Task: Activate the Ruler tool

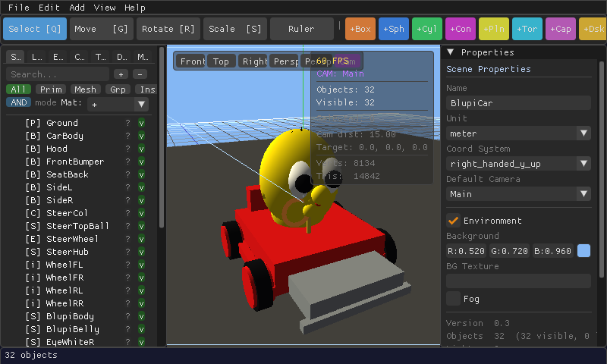Action: point(302,29)
